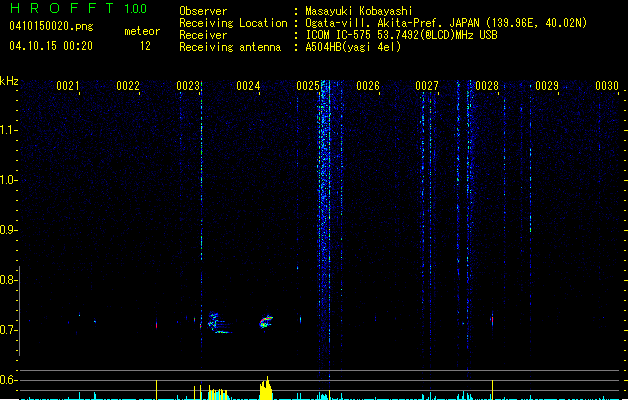629x400 pixels.
Task: Click the receiver text ICOM IC-575
Action: pos(339,35)
